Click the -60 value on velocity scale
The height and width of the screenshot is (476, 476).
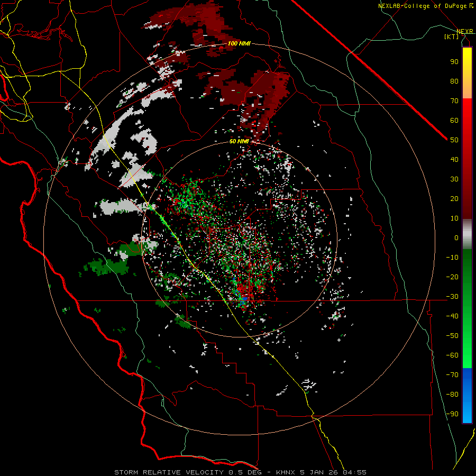pos(452,355)
